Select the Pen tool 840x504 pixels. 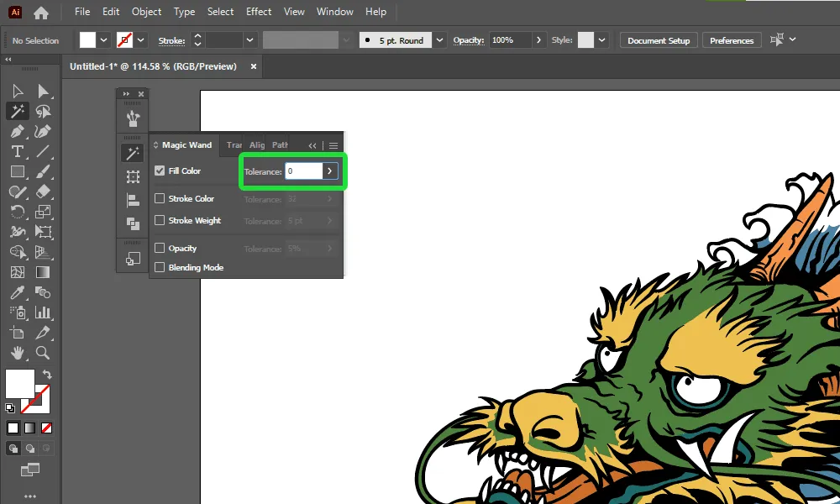(x=17, y=132)
